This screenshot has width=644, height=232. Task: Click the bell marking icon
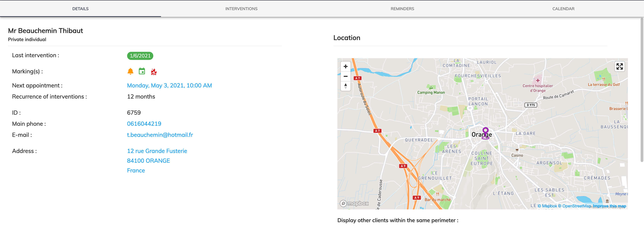click(130, 71)
